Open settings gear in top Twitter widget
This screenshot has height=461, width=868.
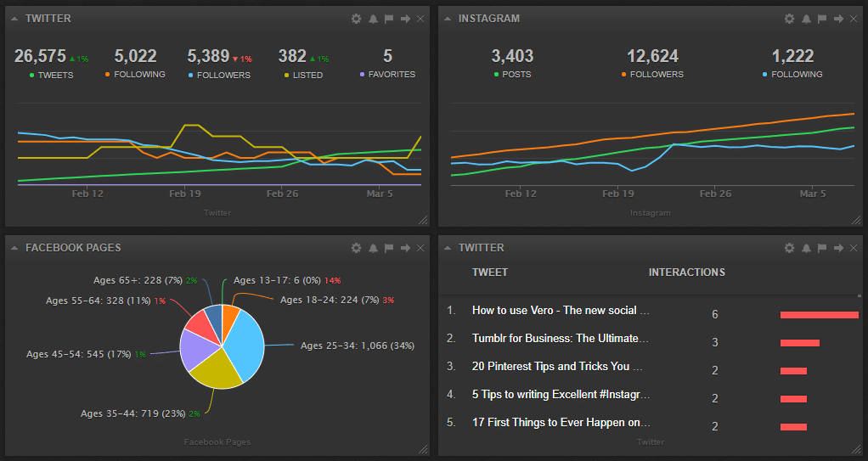pos(357,19)
